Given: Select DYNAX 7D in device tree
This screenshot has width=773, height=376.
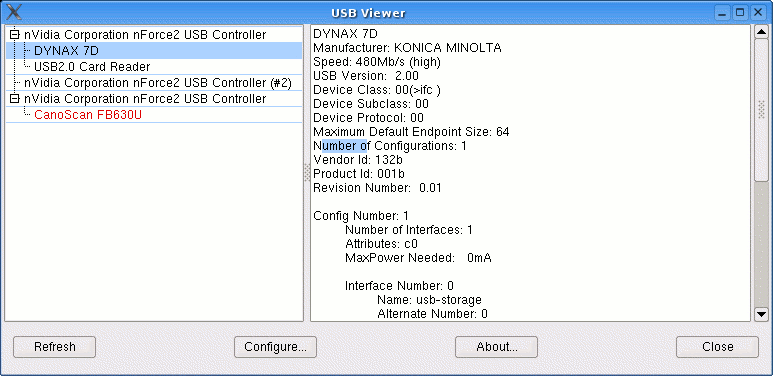Looking at the screenshot, I should 154,50.
